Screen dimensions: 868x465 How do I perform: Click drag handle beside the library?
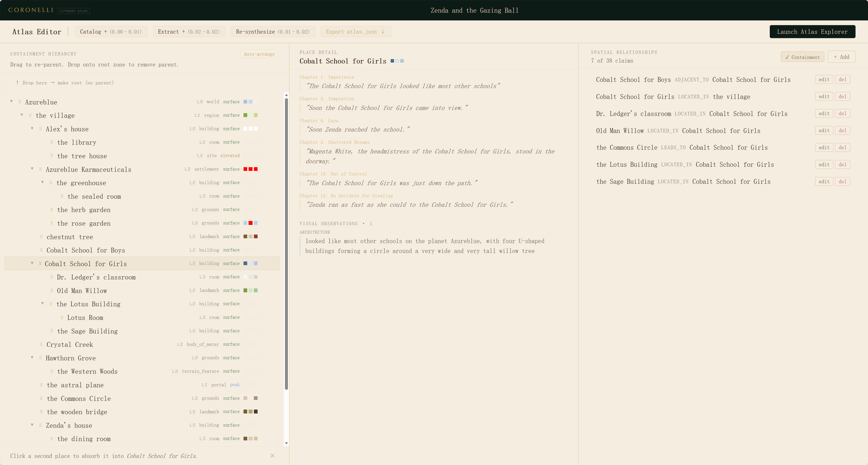click(x=52, y=142)
